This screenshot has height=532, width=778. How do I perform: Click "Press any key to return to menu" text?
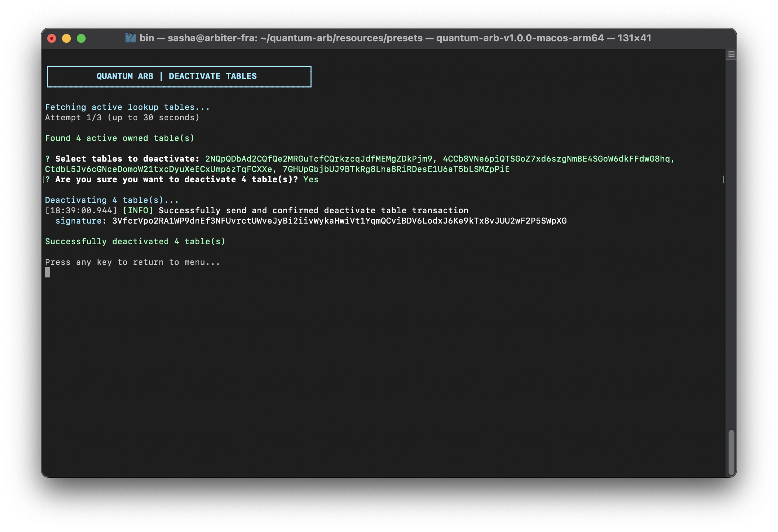(132, 262)
